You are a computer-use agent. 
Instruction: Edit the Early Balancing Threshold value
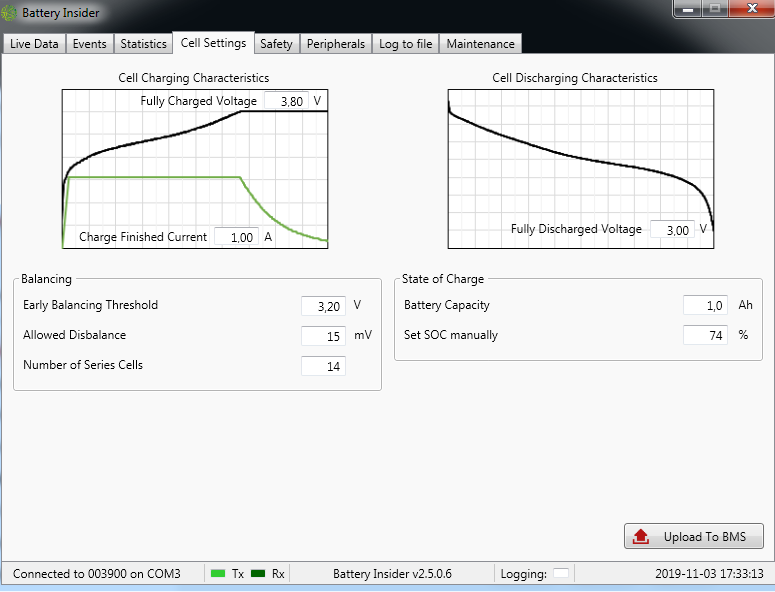point(323,306)
